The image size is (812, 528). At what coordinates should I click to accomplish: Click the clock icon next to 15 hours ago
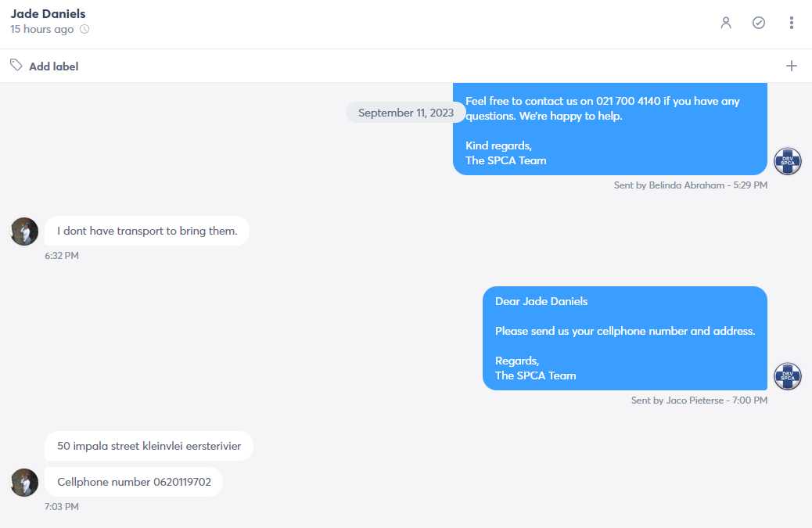coord(84,30)
